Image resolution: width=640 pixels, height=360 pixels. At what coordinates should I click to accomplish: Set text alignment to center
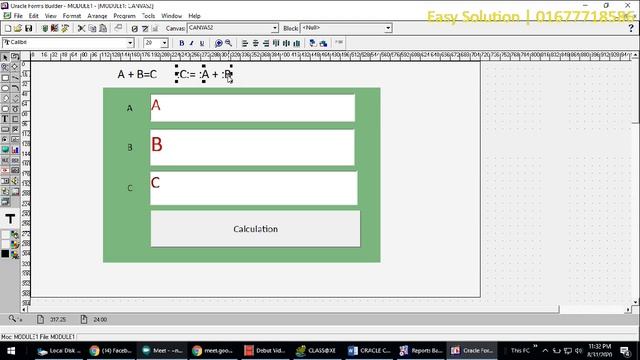(255, 43)
